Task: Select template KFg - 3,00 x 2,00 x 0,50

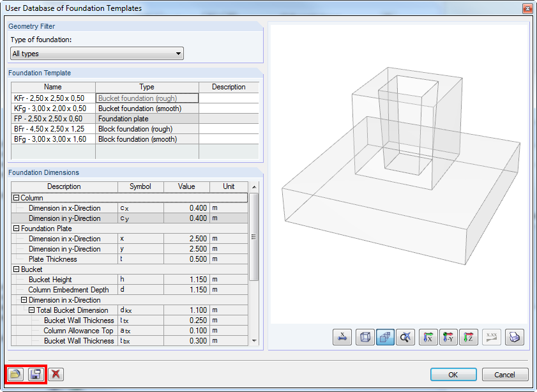Action: click(x=53, y=109)
